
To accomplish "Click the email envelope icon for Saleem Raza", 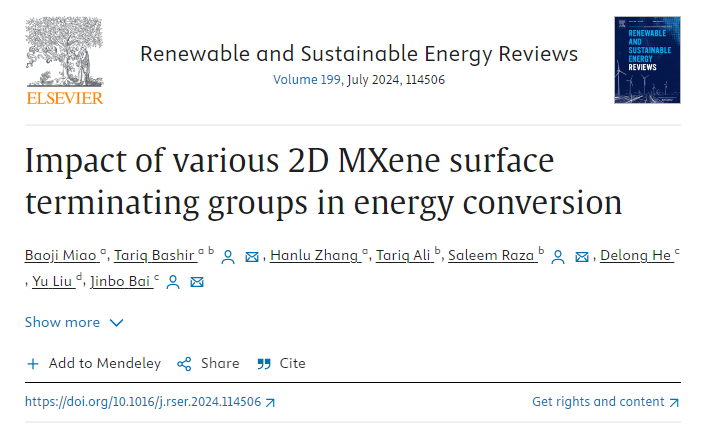I will tap(582, 257).
